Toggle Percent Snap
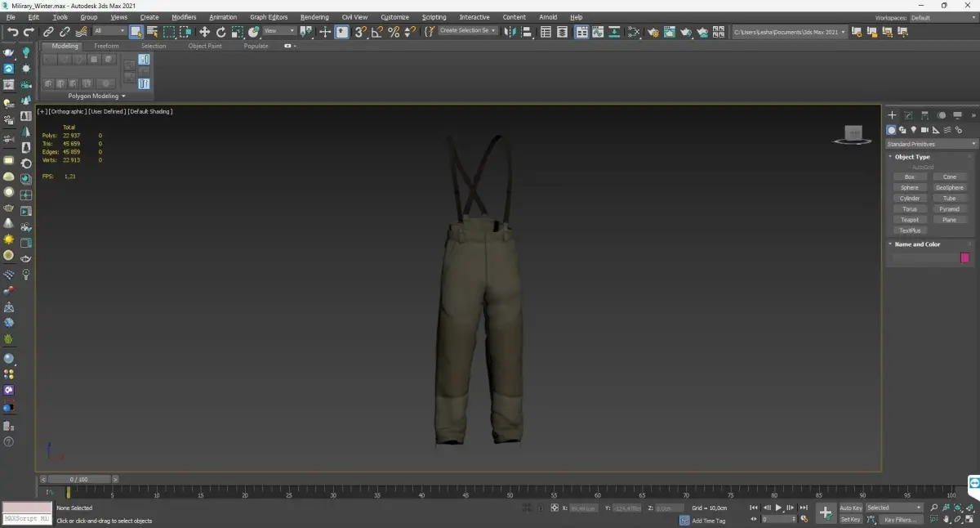This screenshot has height=528, width=980. (394, 32)
